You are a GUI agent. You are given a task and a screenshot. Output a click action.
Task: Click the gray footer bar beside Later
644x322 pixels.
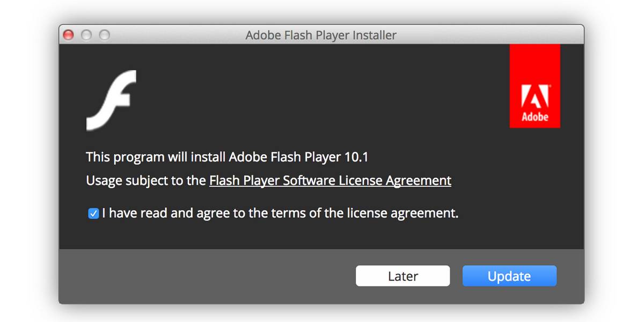tap(207, 276)
